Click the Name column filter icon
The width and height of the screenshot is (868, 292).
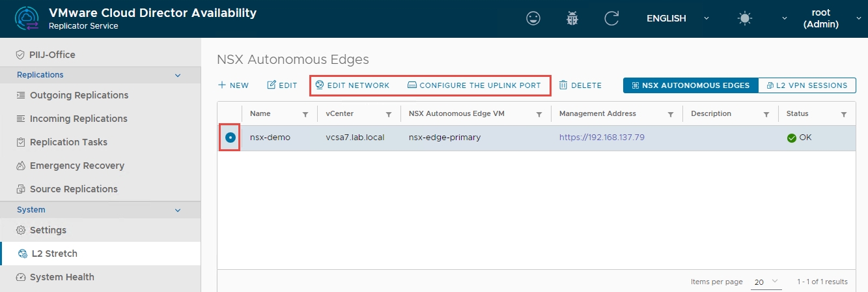point(305,114)
